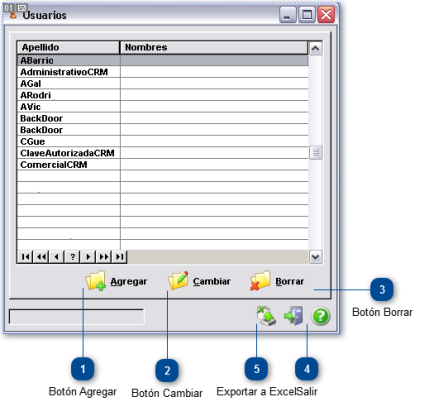Jump to first record navigation button

pos(25,257)
